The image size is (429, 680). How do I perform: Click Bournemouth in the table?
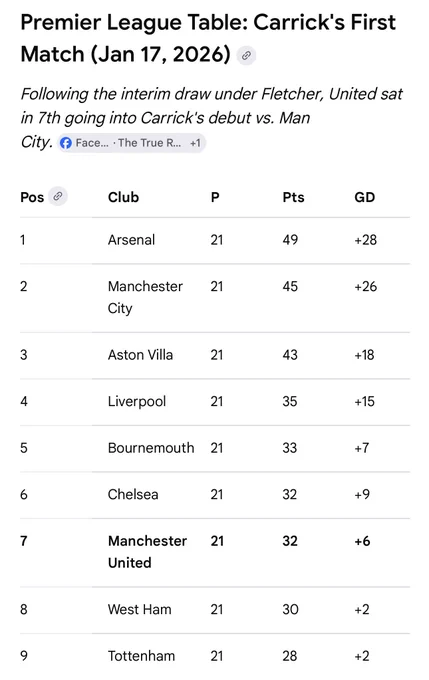[x=151, y=448]
